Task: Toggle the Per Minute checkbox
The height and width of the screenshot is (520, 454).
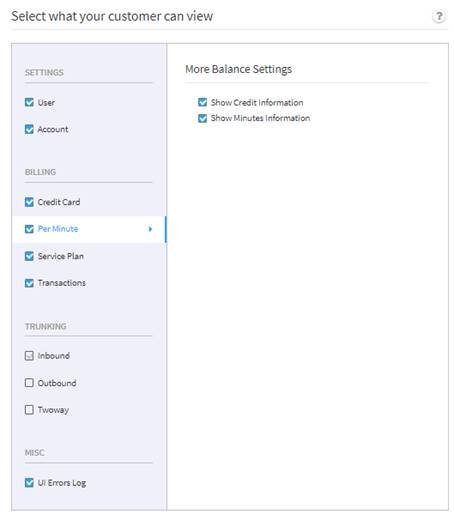Action: [29, 229]
